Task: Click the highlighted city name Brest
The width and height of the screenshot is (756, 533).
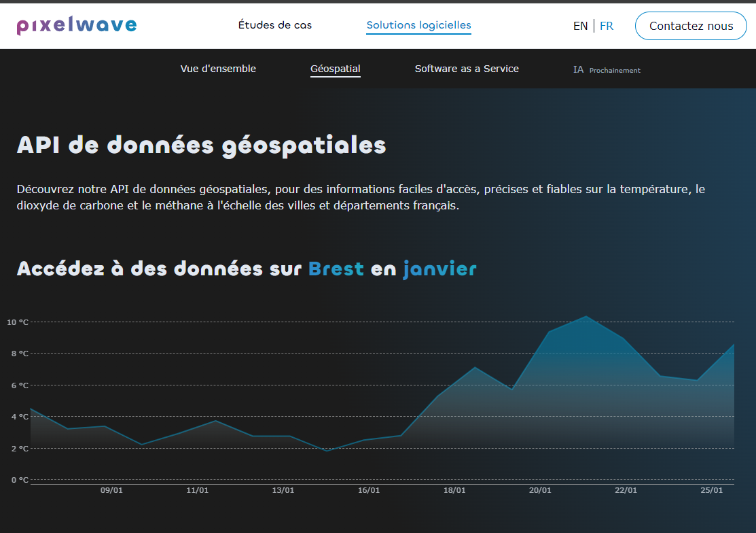Action: tap(336, 269)
